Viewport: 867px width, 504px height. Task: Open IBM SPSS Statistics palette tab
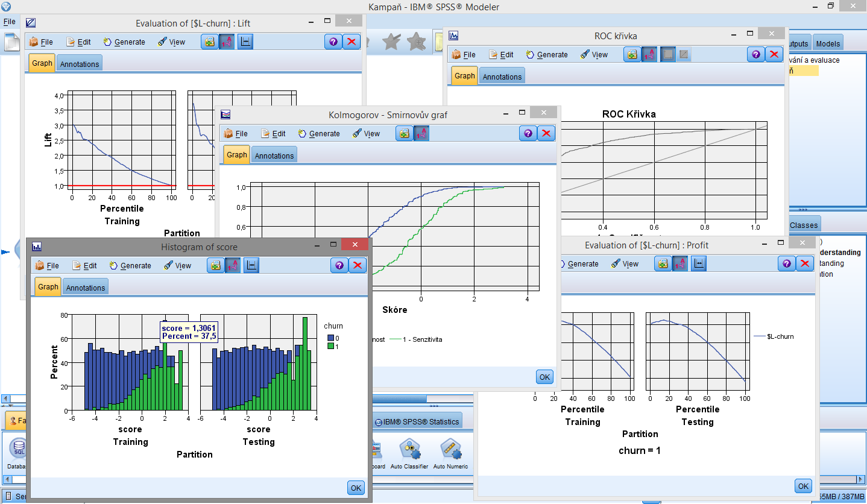point(417,421)
